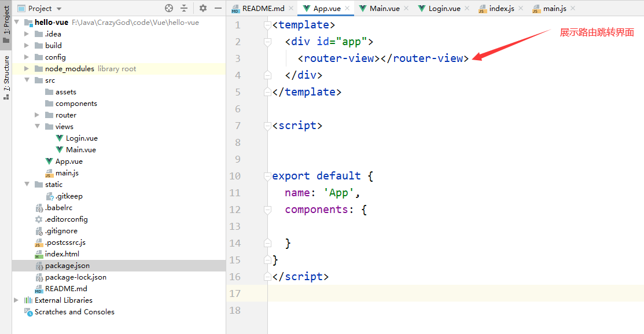Open the 7: Structure tool window tab
This screenshot has width=644, height=334.
6,77
